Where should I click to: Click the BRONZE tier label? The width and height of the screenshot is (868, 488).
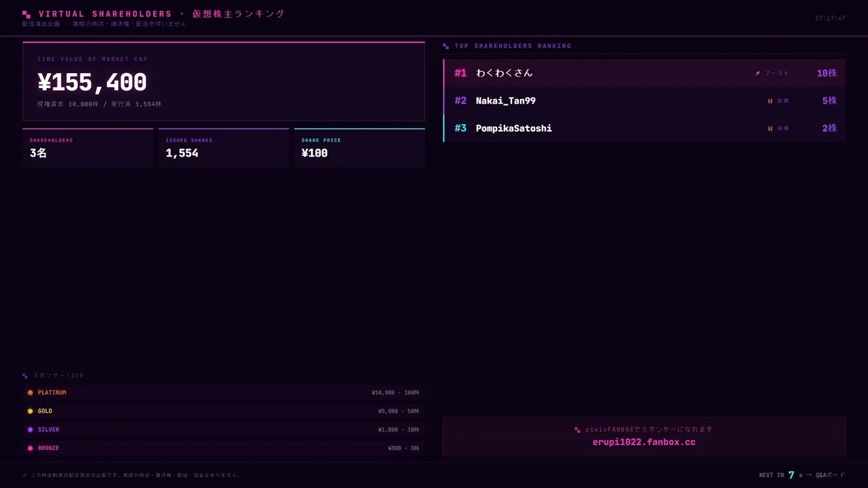48,448
